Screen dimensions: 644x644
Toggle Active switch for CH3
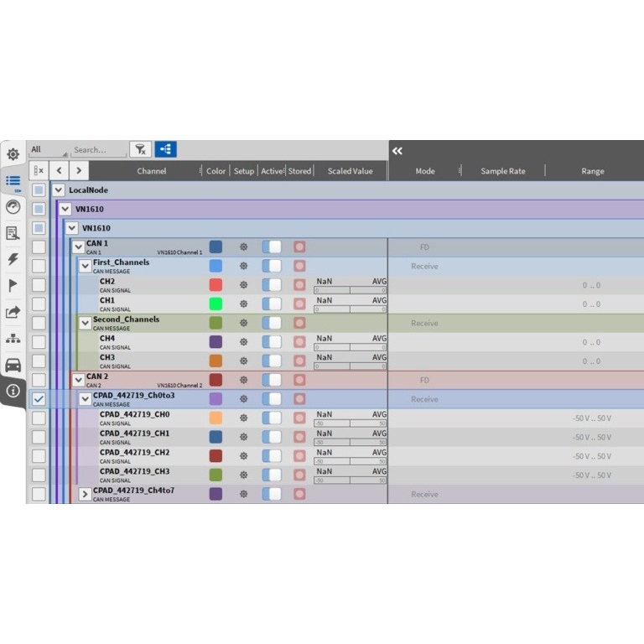click(x=272, y=361)
